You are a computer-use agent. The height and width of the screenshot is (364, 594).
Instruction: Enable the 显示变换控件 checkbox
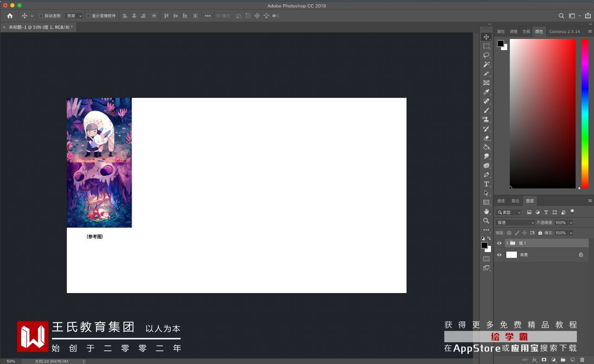(x=88, y=16)
